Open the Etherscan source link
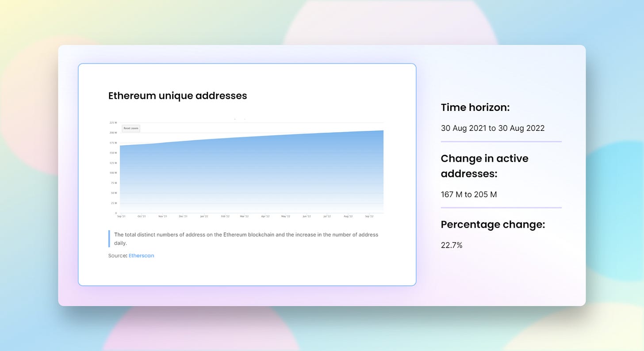644x351 pixels. 141,256
